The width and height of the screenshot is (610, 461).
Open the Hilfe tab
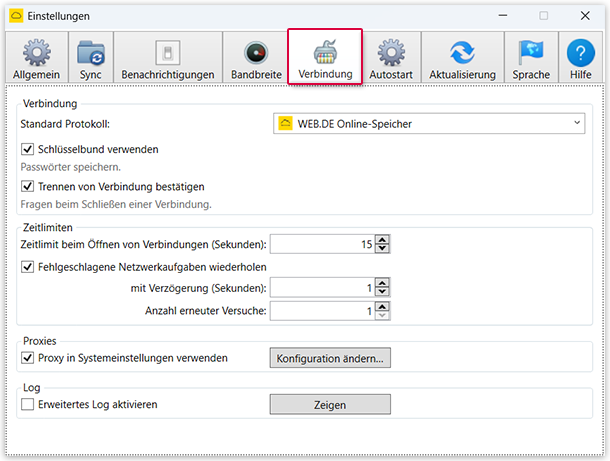(x=581, y=58)
